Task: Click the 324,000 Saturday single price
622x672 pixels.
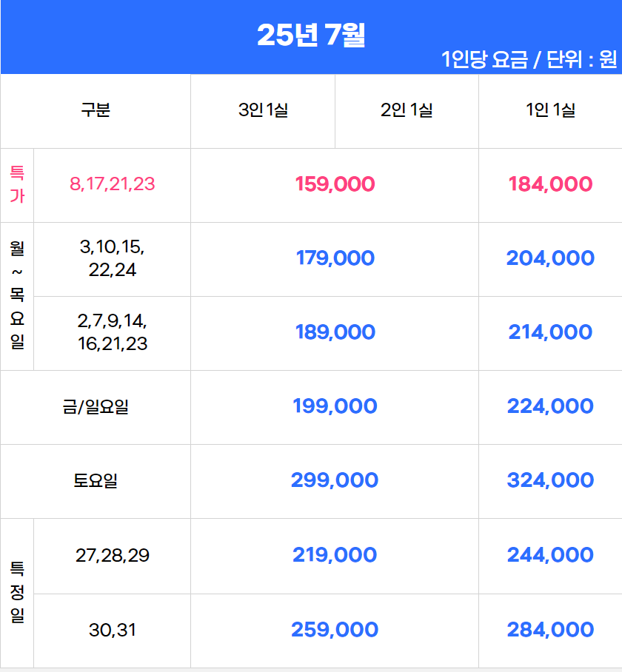Action: click(550, 480)
